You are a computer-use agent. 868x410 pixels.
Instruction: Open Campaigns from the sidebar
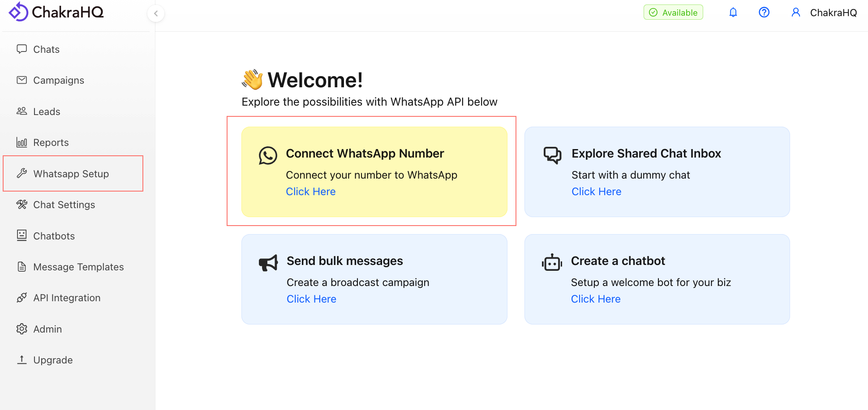[x=58, y=80]
